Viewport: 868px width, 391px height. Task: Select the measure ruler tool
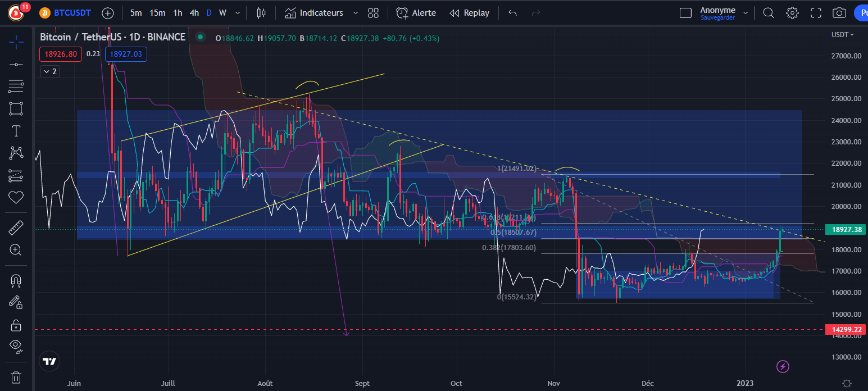click(x=16, y=227)
